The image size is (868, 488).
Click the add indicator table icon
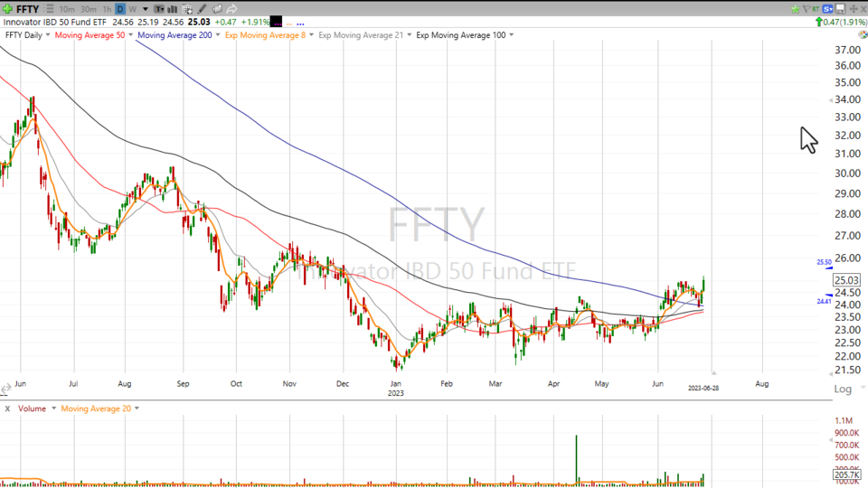click(187, 9)
